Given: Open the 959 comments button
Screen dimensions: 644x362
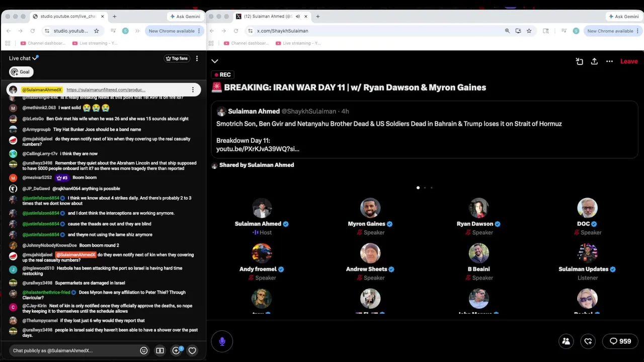Looking at the screenshot, I should point(620,341).
